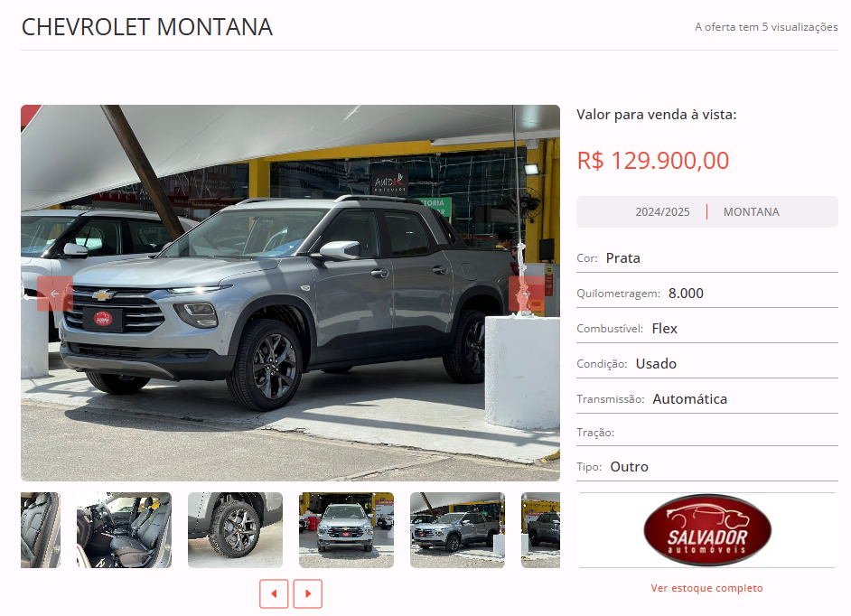Open the Salvador Automóveis dealer logo

click(707, 530)
